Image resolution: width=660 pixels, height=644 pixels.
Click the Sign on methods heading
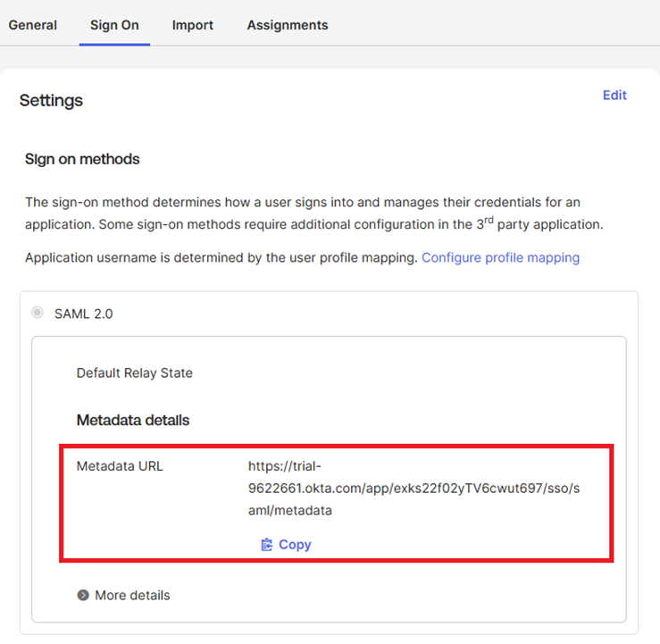point(82,160)
